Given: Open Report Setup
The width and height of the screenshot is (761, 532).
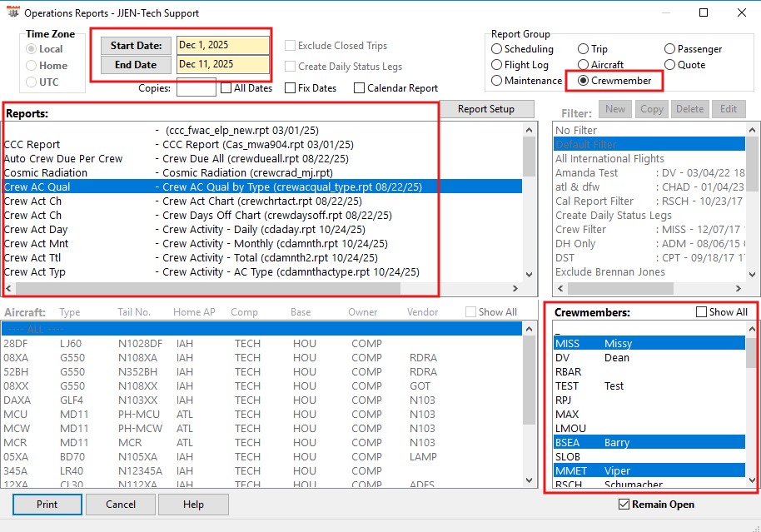Looking at the screenshot, I should click(x=485, y=109).
